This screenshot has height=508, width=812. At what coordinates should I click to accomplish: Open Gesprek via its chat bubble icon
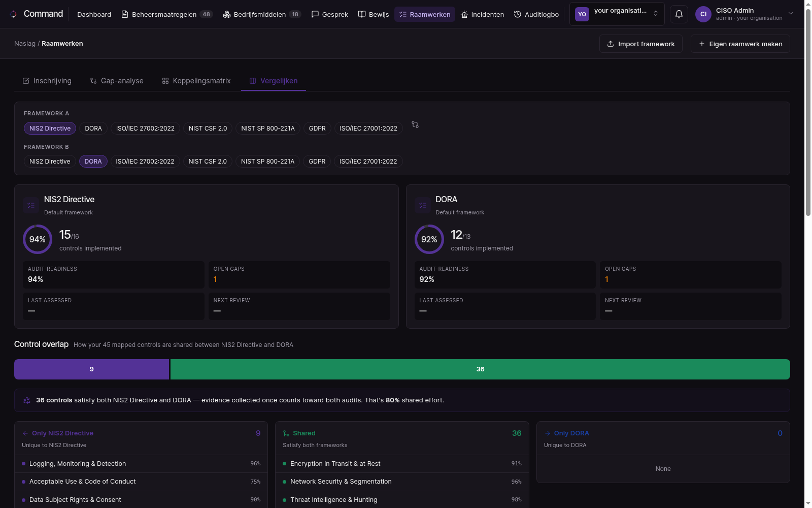click(x=315, y=14)
